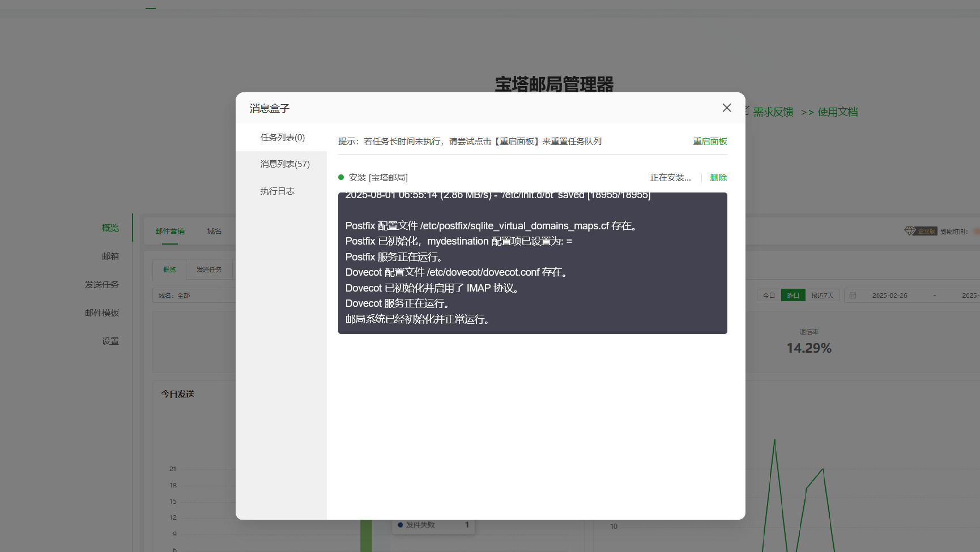Click the 今日发送 chart heading
Viewport: 980px width, 552px height.
pyautogui.click(x=177, y=393)
